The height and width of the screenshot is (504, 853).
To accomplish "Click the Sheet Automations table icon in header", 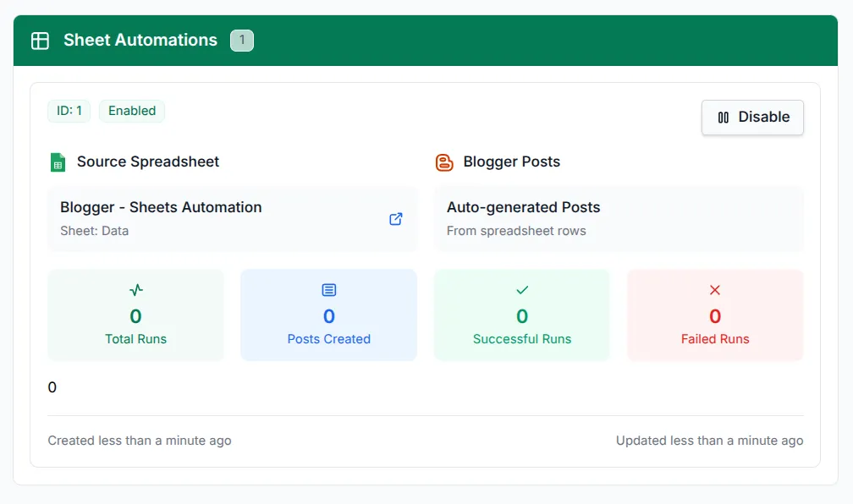I will click(40, 40).
